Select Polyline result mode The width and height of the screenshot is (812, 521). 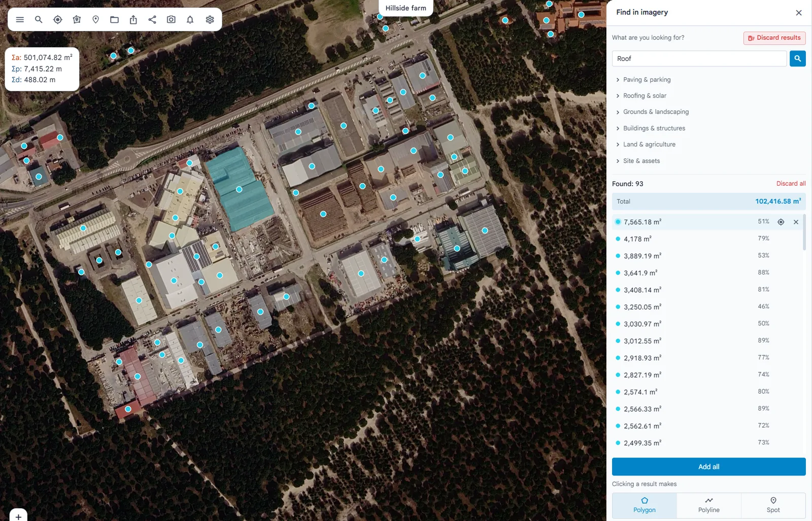[708, 505]
